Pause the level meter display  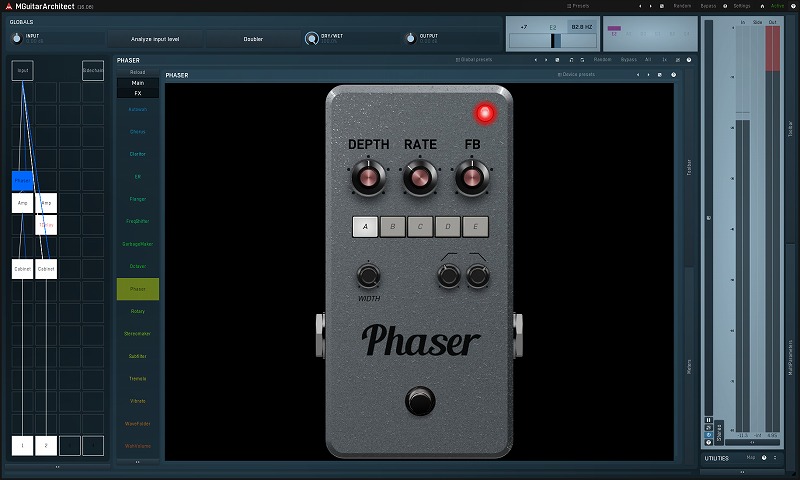point(709,420)
